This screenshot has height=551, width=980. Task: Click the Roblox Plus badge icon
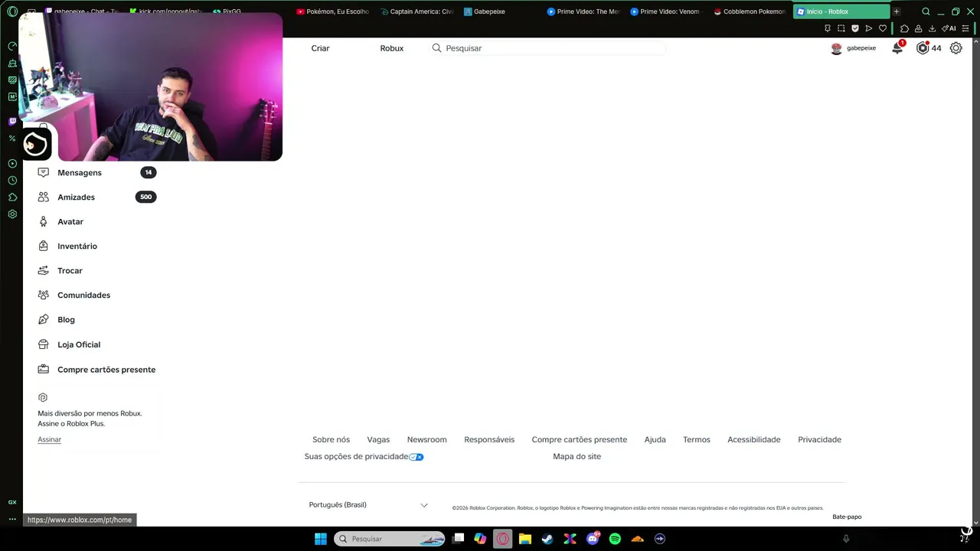[x=43, y=398]
